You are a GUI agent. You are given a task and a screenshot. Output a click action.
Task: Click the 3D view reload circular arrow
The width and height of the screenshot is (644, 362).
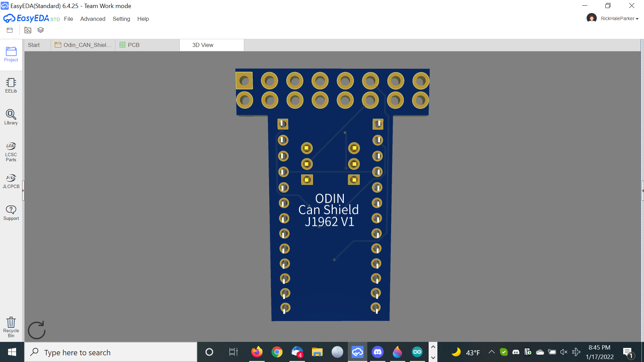37,330
